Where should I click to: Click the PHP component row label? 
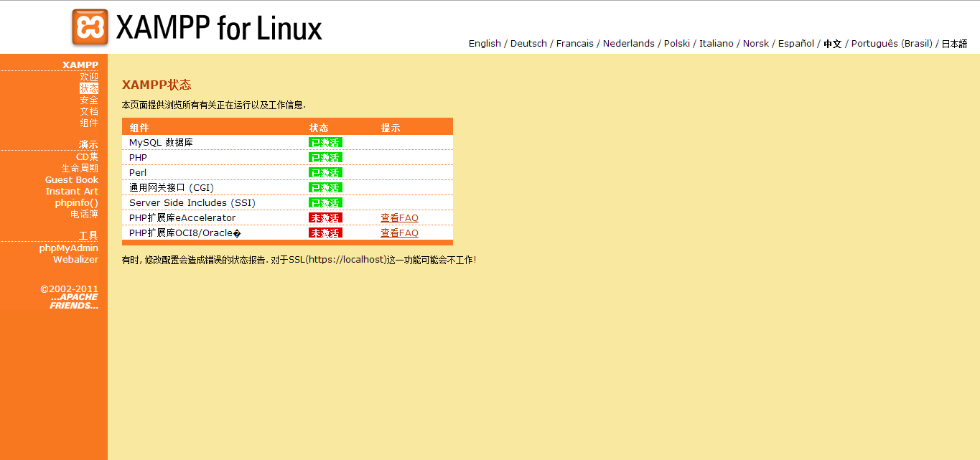coord(138,157)
